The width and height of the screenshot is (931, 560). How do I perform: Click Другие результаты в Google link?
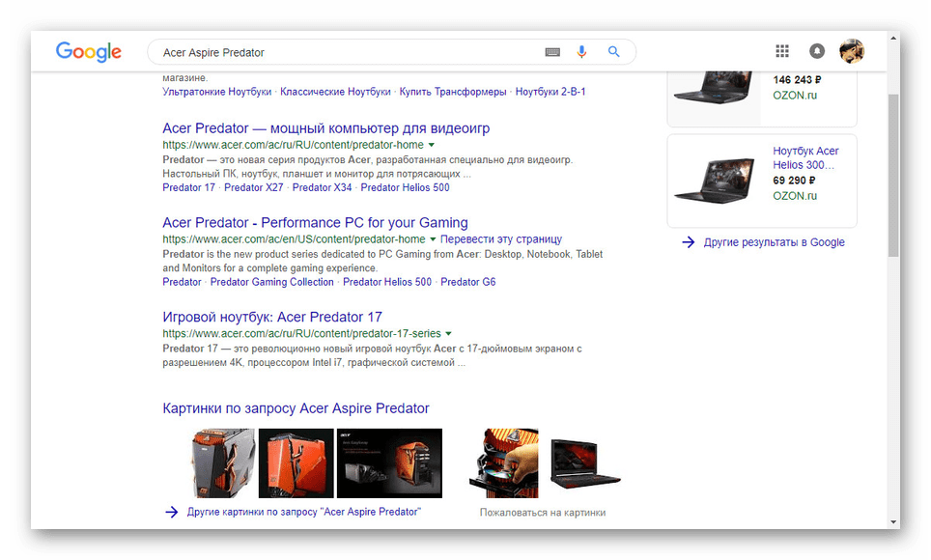coord(775,241)
